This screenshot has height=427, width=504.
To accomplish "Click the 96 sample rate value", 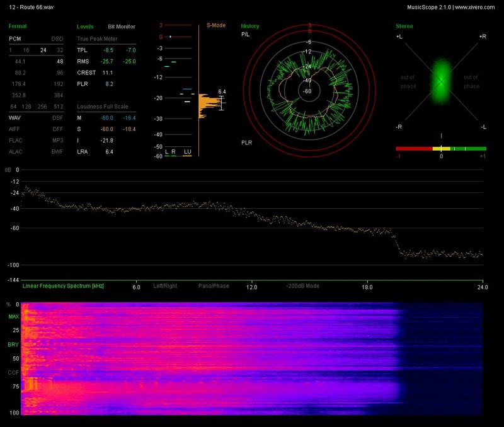I will coord(60,73).
